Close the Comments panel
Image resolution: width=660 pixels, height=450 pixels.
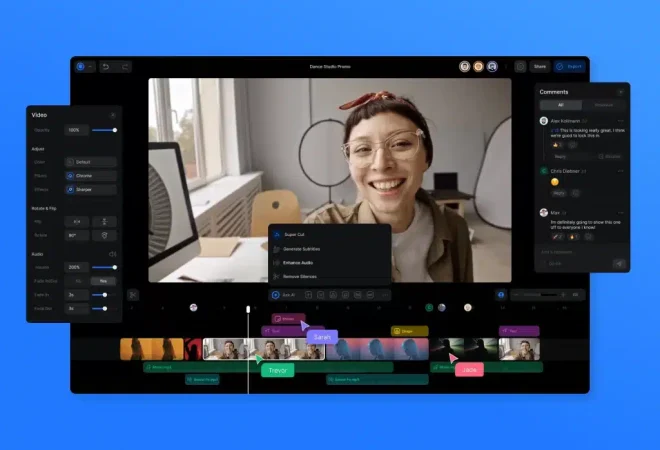click(620, 92)
